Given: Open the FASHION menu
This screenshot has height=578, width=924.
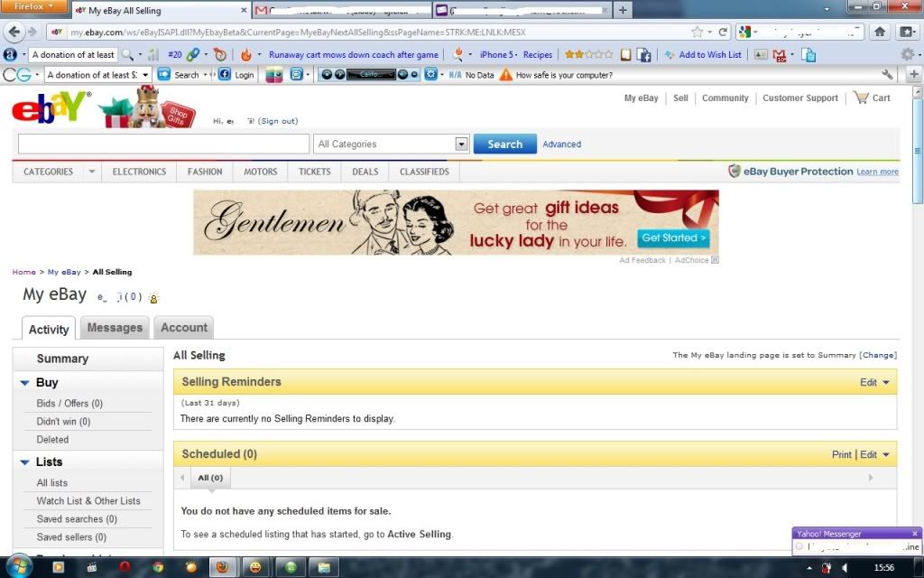Looking at the screenshot, I should tap(205, 172).
